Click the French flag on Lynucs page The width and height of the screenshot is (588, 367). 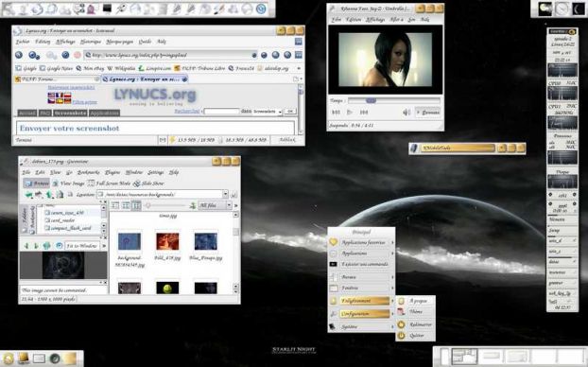pos(60,96)
